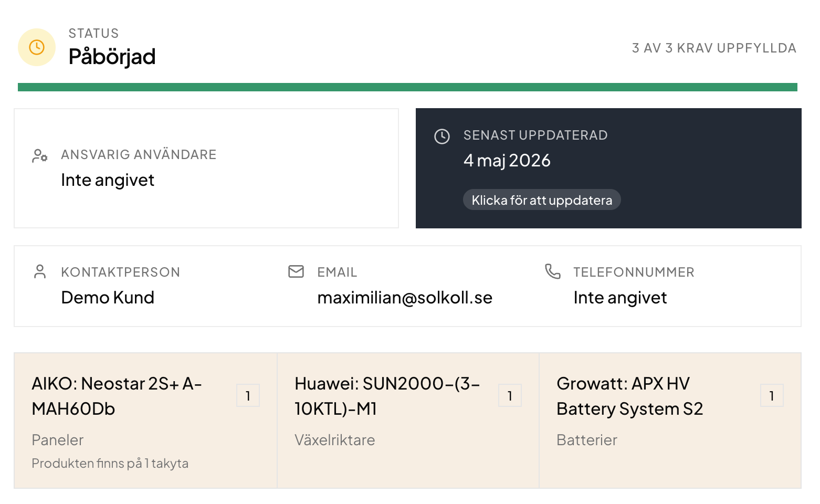The image size is (820, 504).
Task: Click the quantity badge on Growatt battery card
Action: [772, 395]
